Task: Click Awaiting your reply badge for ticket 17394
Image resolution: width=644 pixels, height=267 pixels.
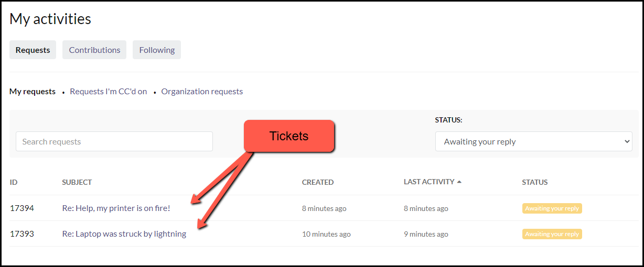Action: point(552,208)
